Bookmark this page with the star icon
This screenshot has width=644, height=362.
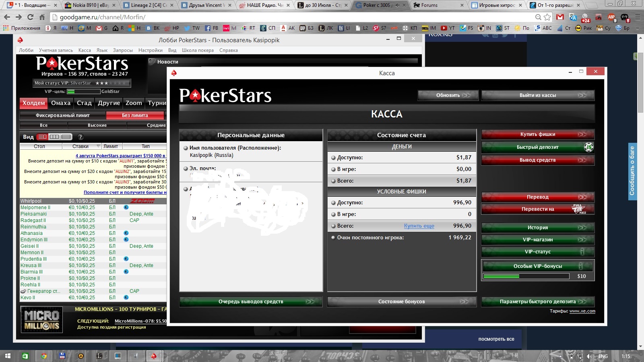[547, 17]
